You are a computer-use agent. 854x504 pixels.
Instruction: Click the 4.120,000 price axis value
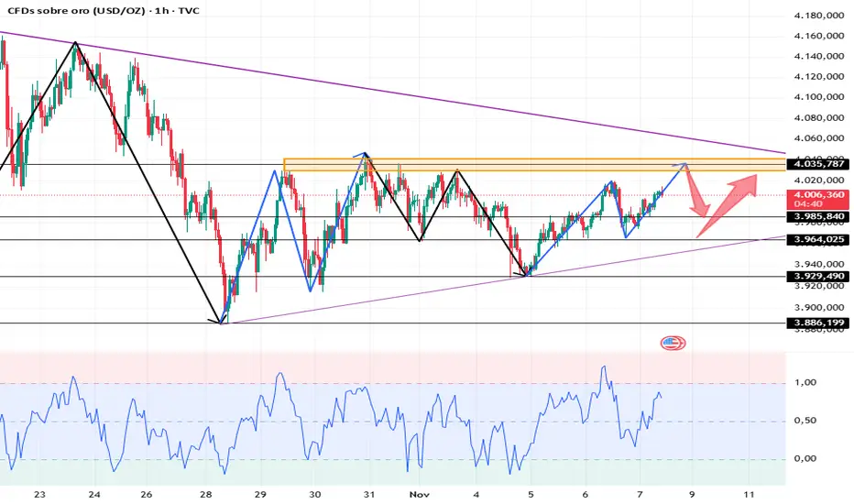tap(819, 77)
